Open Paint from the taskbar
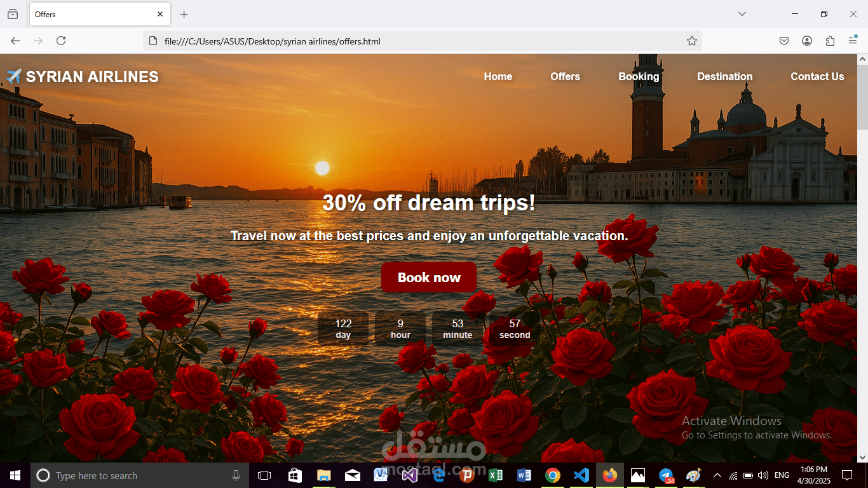The image size is (868, 488). pyautogui.click(x=693, y=475)
